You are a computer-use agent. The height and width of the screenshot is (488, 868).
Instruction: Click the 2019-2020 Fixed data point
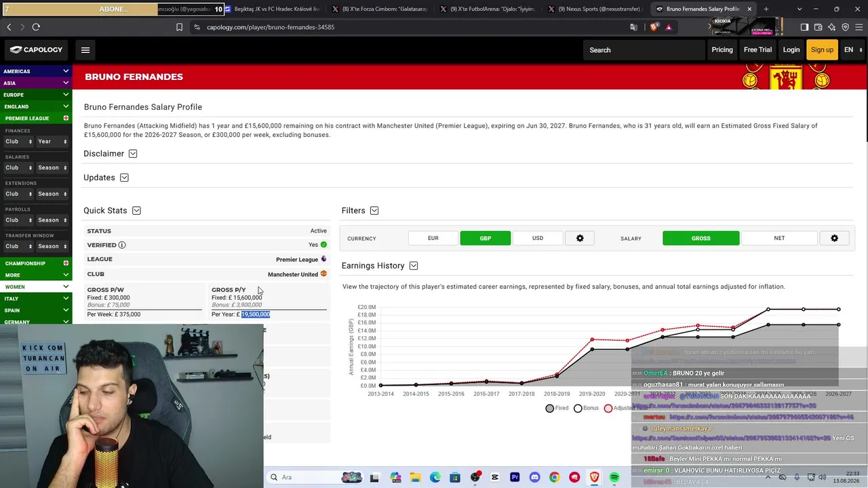(592, 349)
